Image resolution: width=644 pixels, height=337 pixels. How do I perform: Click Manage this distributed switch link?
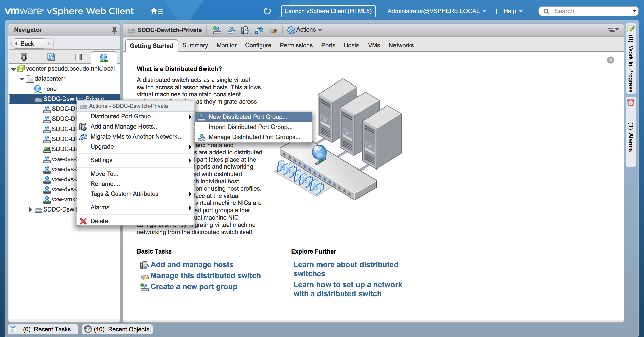pyautogui.click(x=205, y=276)
